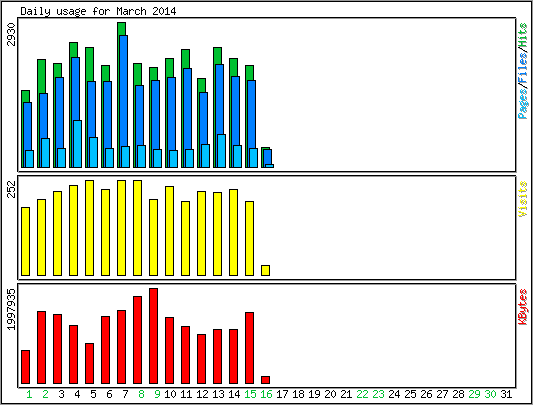Viewport: 533px width, 405px height.
Task: Select day label 1 on the axis
Action: (29, 394)
